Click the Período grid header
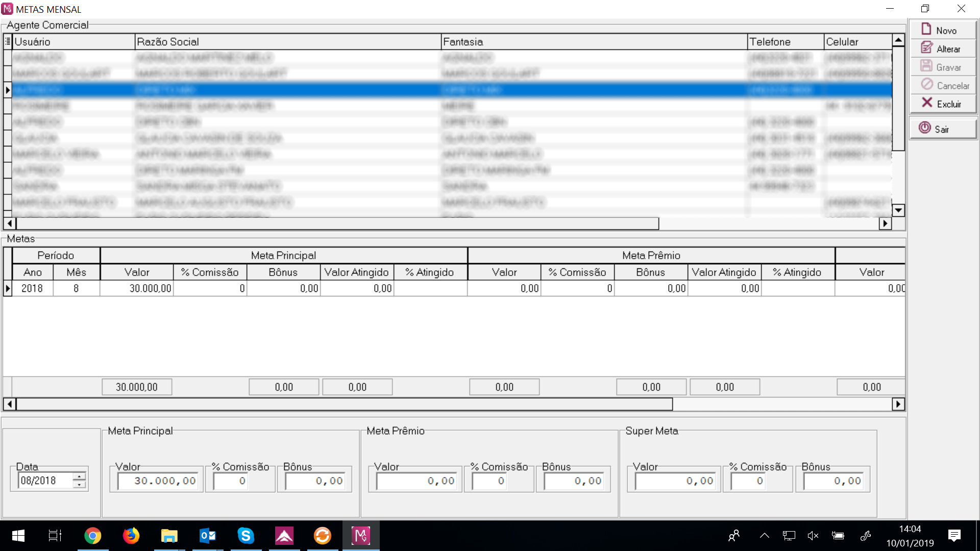The width and height of the screenshot is (980, 551). coord(56,255)
